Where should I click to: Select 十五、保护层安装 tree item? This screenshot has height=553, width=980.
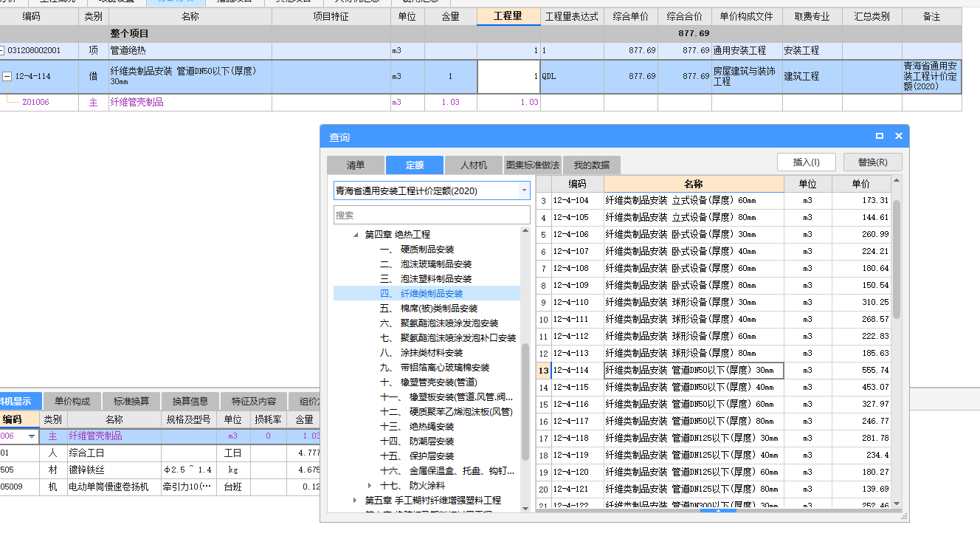[417, 456]
